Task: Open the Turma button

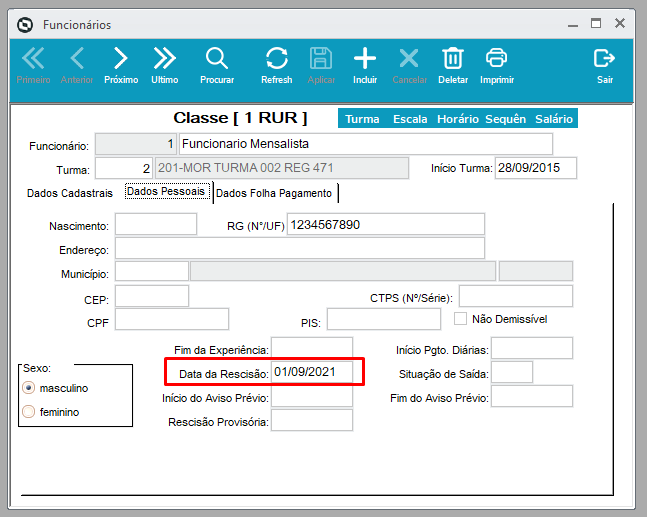Action: [x=362, y=119]
